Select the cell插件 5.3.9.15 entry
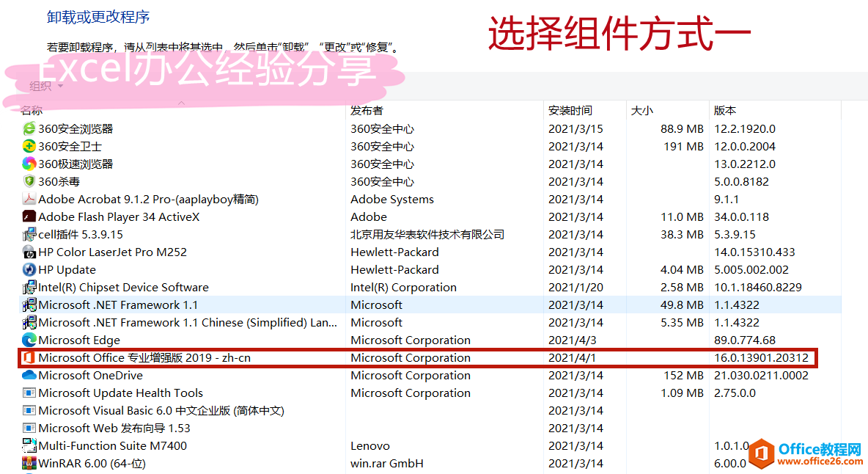 (80, 235)
